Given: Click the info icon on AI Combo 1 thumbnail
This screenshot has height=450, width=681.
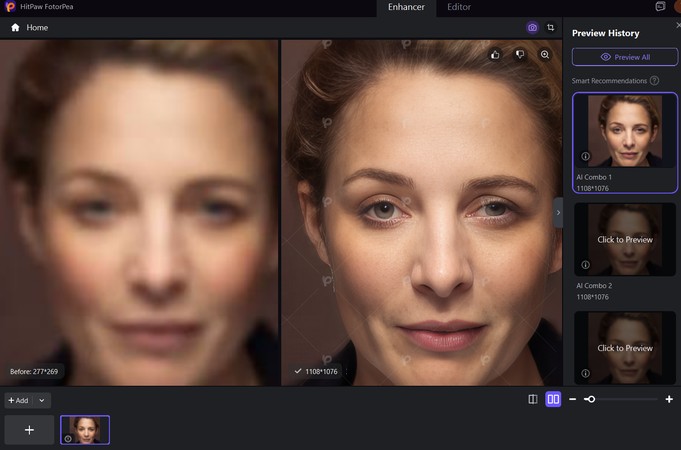Looking at the screenshot, I should point(585,156).
